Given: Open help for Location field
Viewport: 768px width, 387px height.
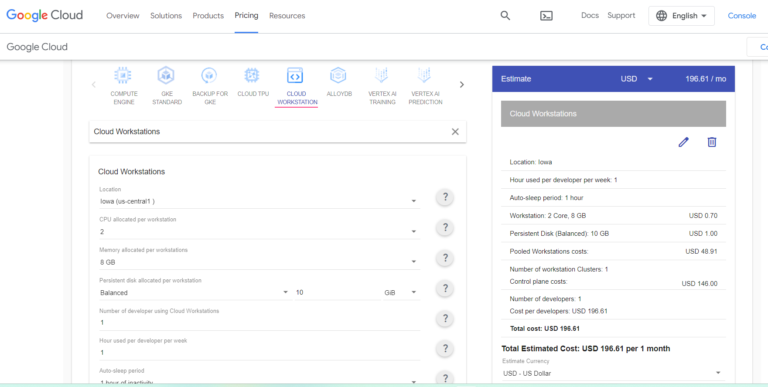Looking at the screenshot, I should (x=445, y=197).
